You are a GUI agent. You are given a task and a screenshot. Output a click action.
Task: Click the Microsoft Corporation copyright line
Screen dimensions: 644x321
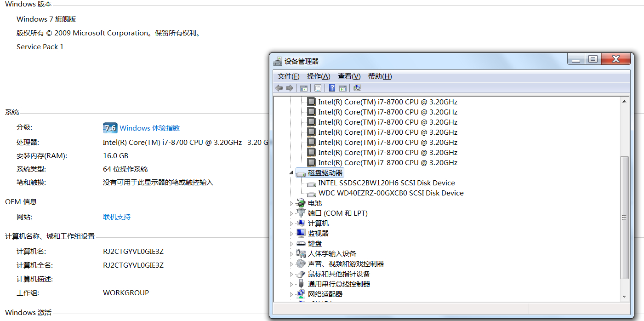(109, 33)
